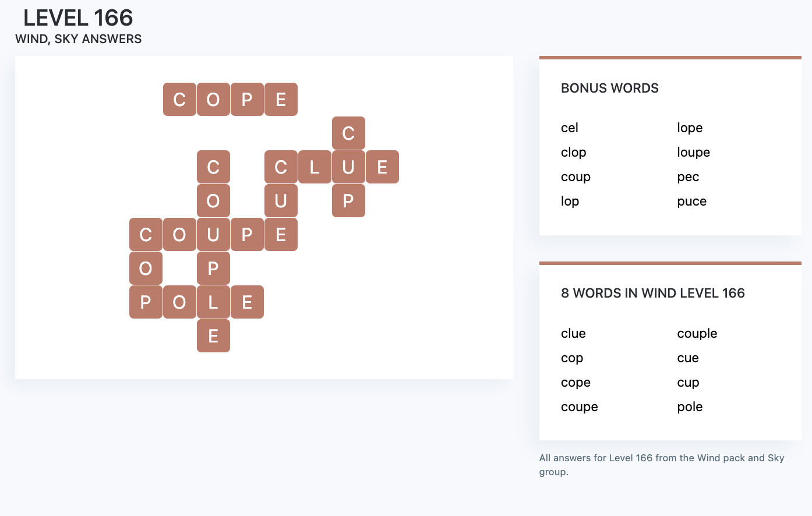Click the "LEVEL 166" heading
The image size is (812, 516).
(78, 18)
